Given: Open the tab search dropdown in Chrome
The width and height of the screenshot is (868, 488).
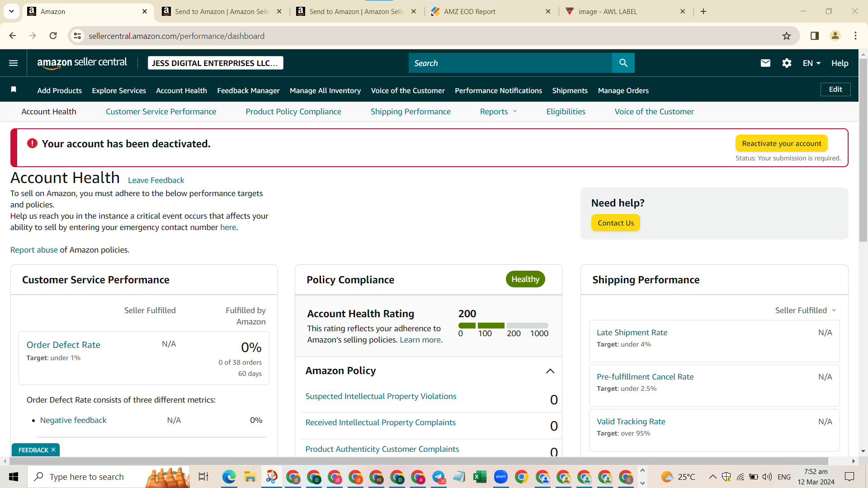Looking at the screenshot, I should coord(12,11).
